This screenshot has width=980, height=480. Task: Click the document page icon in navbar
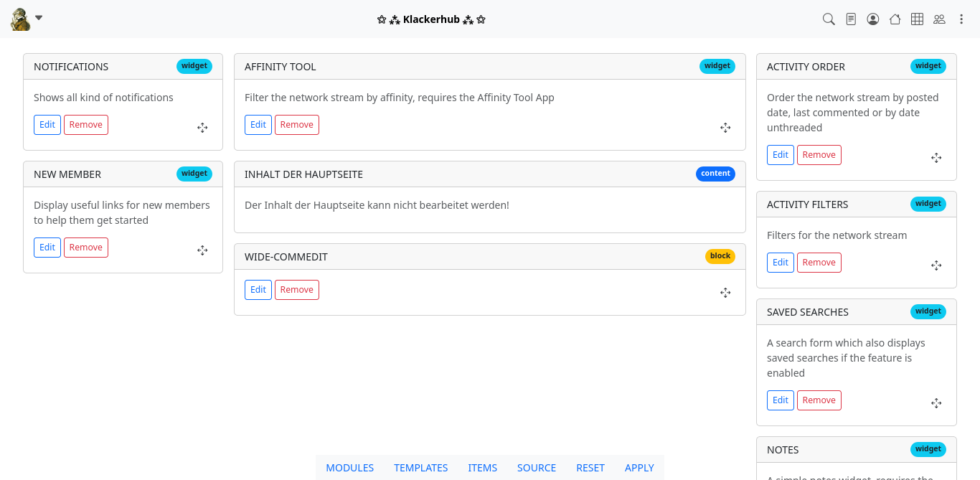pyautogui.click(x=851, y=19)
